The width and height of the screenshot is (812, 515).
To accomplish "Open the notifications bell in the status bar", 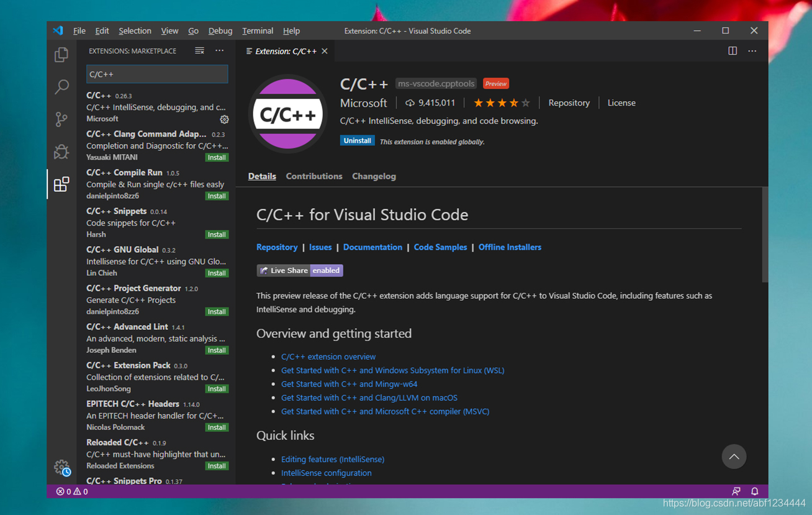I will (755, 491).
